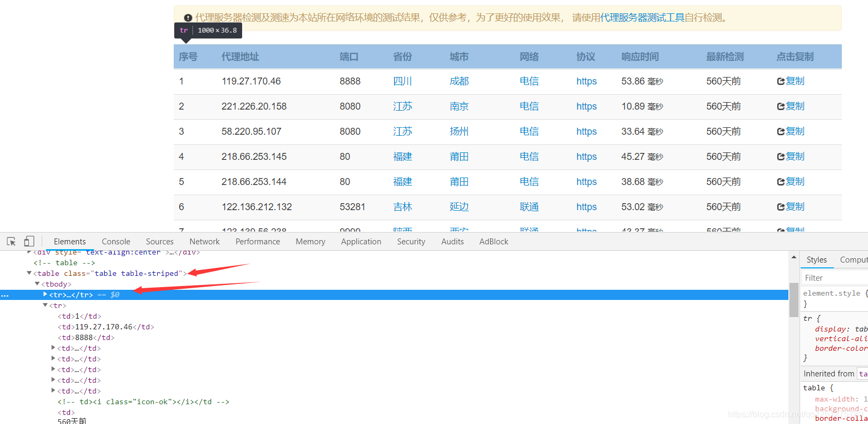The height and width of the screenshot is (424, 868).
Task: Expand the second collapsed td node
Action: click(x=53, y=359)
